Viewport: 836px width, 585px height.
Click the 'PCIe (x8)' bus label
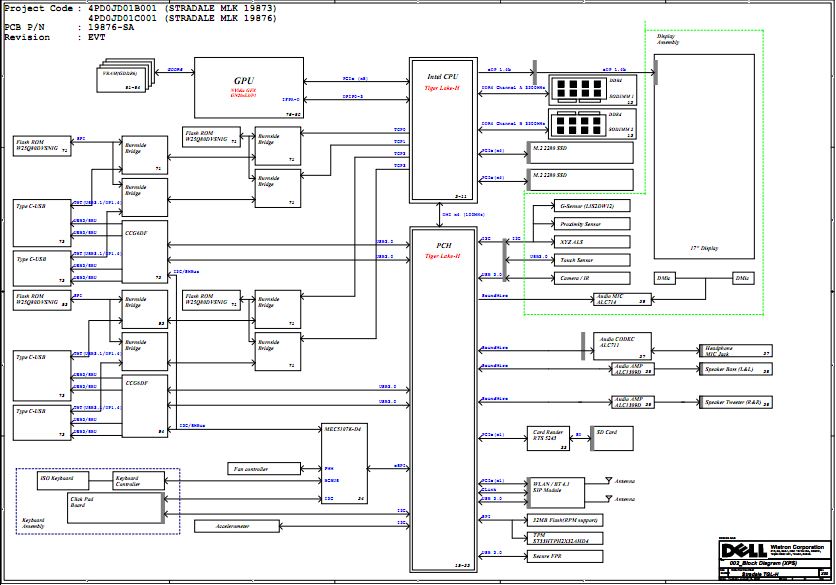click(x=355, y=79)
